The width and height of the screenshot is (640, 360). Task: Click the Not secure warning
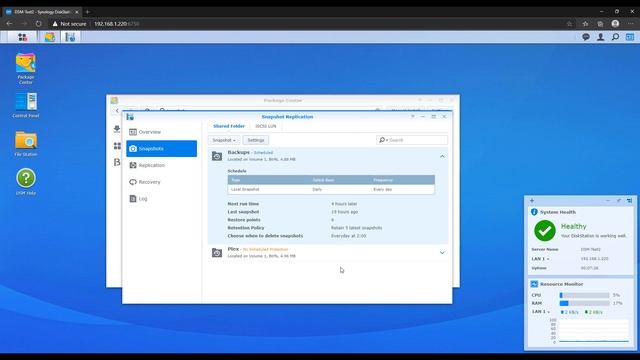pyautogui.click(x=69, y=24)
